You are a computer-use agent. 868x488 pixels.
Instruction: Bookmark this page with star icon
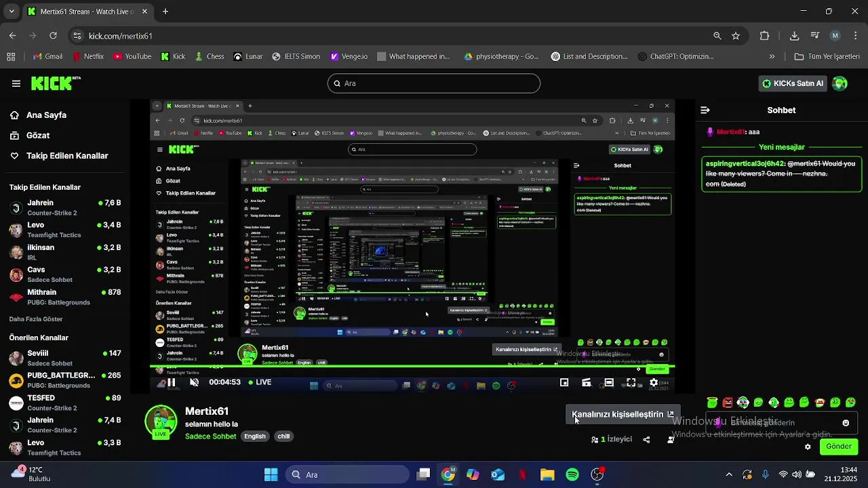click(x=736, y=36)
